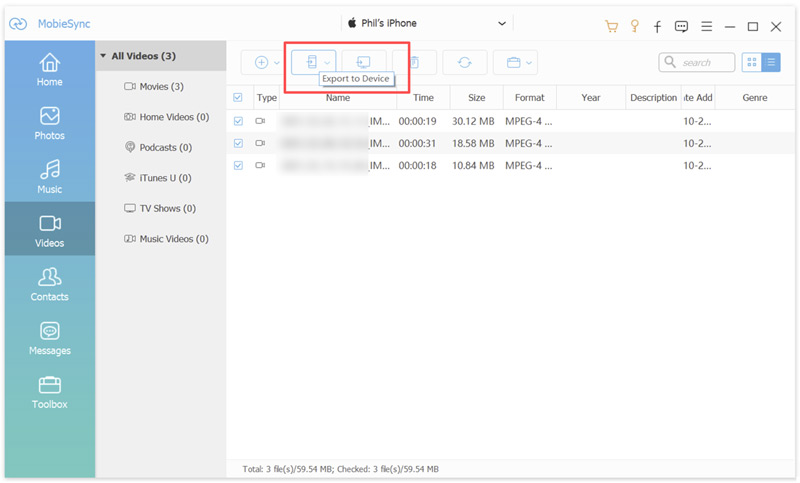The image size is (800, 483).
Task: Click the search input field
Action: tap(705, 62)
